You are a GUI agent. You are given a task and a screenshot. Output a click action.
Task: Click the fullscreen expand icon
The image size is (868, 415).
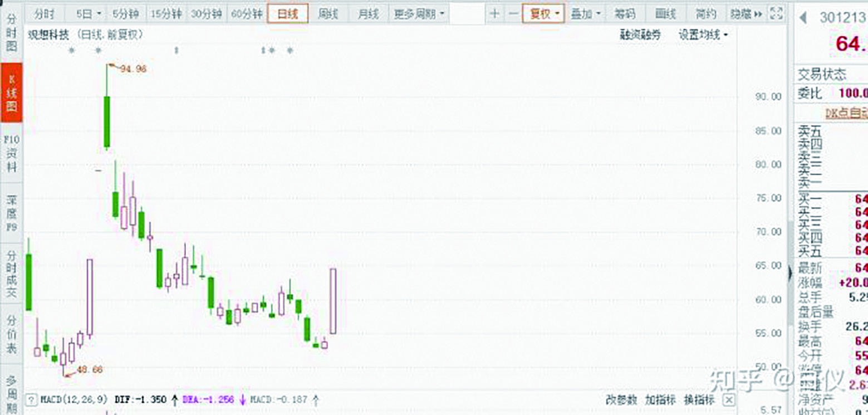tap(776, 13)
